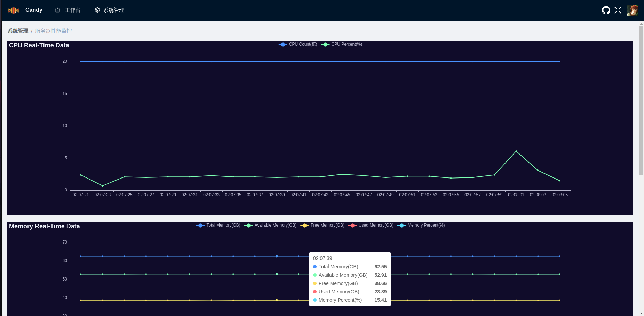The height and width of the screenshot is (316, 644).
Task: Toggle the CPU Count(核) legend series
Action: tap(298, 44)
